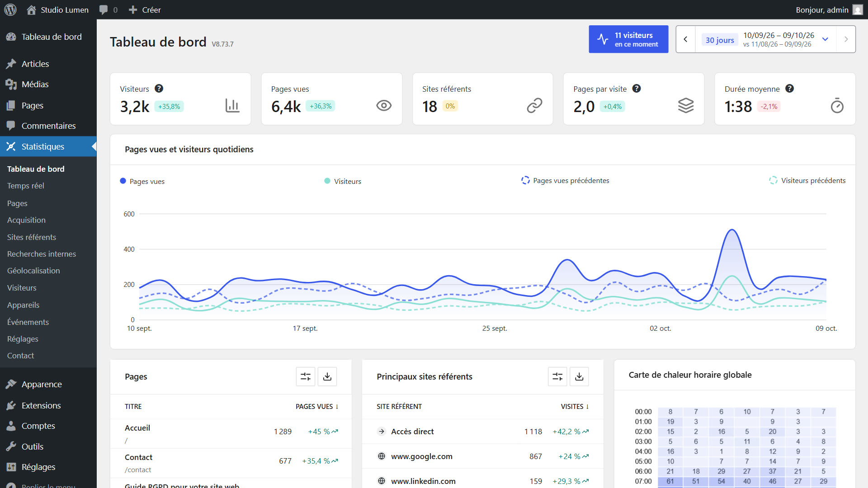Open the Contact page row link
Image resolution: width=868 pixels, height=488 pixels.
pyautogui.click(x=139, y=457)
